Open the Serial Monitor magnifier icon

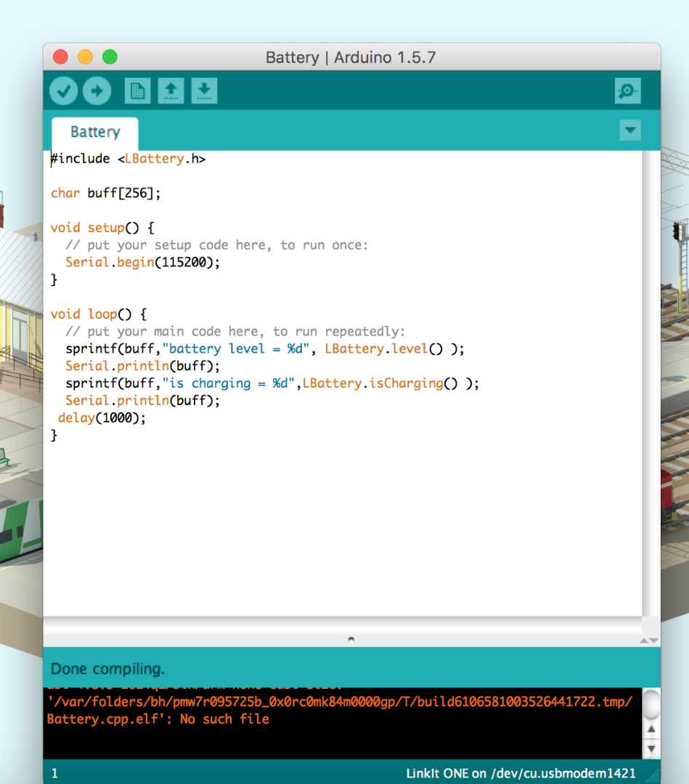click(x=627, y=91)
